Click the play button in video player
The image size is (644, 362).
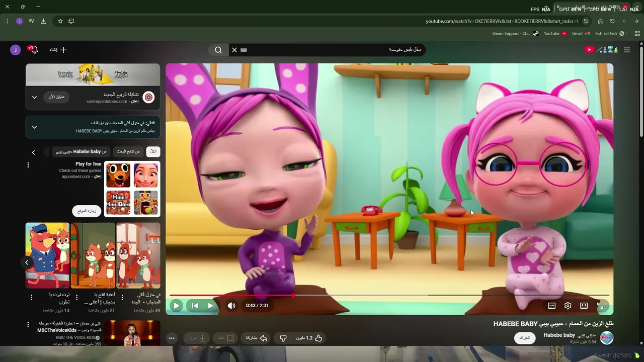(x=176, y=305)
